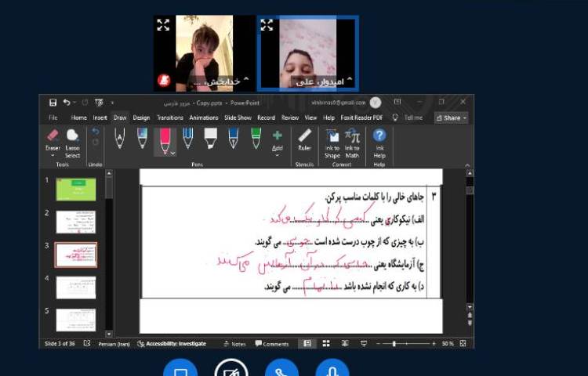Image resolution: width=588 pixels, height=376 pixels.
Task: Select slide 1 thumbnail with green background
Action: pos(76,189)
